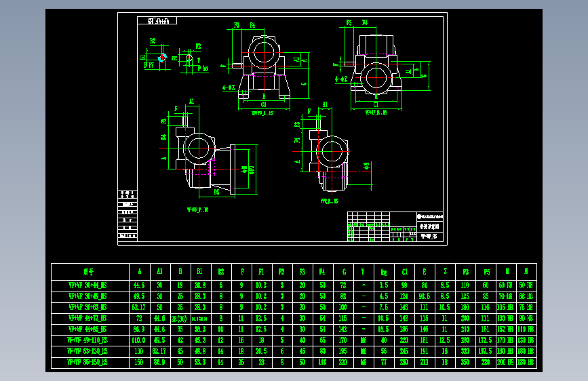The width and height of the screenshot is (588, 381).
Task: Click value 350 in the 86+150_HS row, P3 column
Action: point(465,362)
